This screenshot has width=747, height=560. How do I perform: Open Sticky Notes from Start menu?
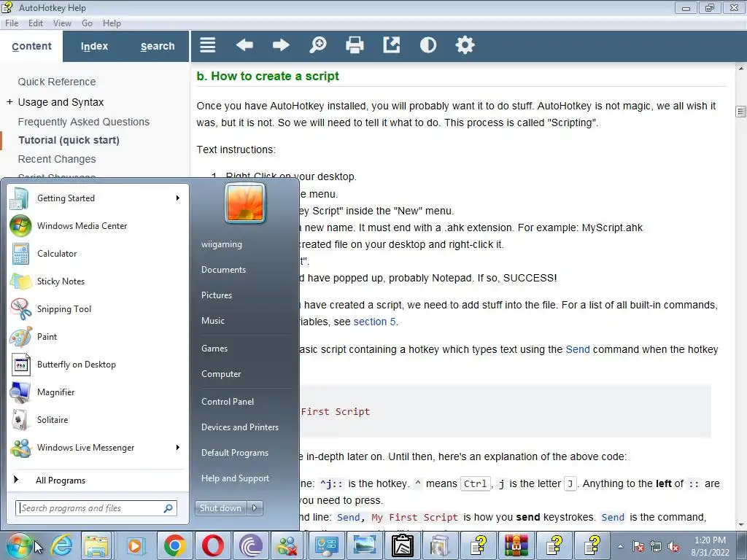click(x=97, y=281)
